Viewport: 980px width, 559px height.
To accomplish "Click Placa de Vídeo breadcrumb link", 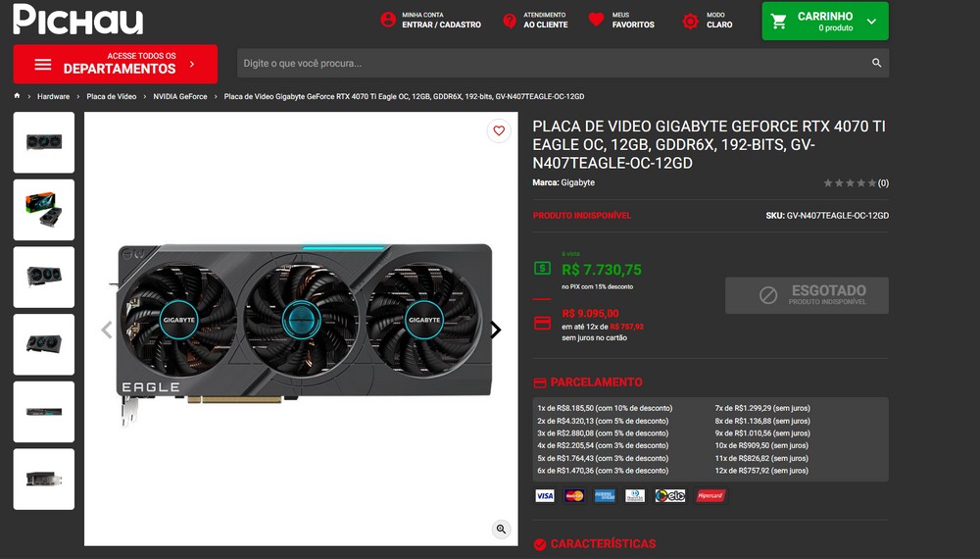I will pyautogui.click(x=112, y=96).
